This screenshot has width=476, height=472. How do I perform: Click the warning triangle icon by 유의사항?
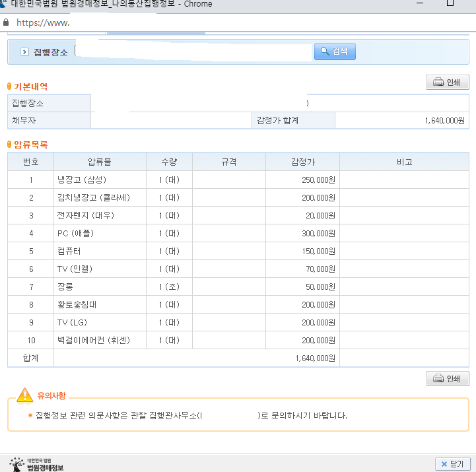[24, 395]
